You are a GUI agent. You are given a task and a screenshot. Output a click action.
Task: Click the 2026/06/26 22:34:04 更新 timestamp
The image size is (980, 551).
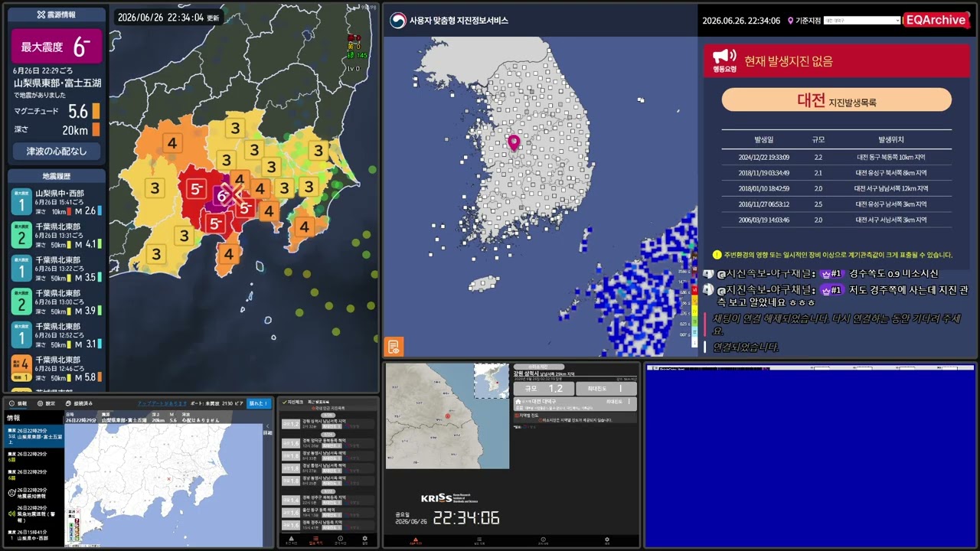point(168,17)
